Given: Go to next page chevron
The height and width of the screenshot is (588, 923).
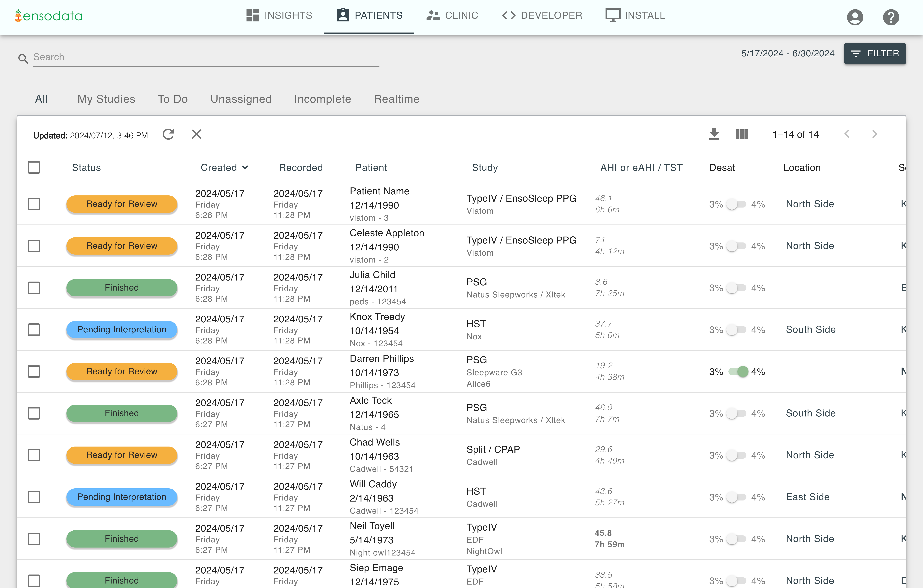Looking at the screenshot, I should pos(874,134).
